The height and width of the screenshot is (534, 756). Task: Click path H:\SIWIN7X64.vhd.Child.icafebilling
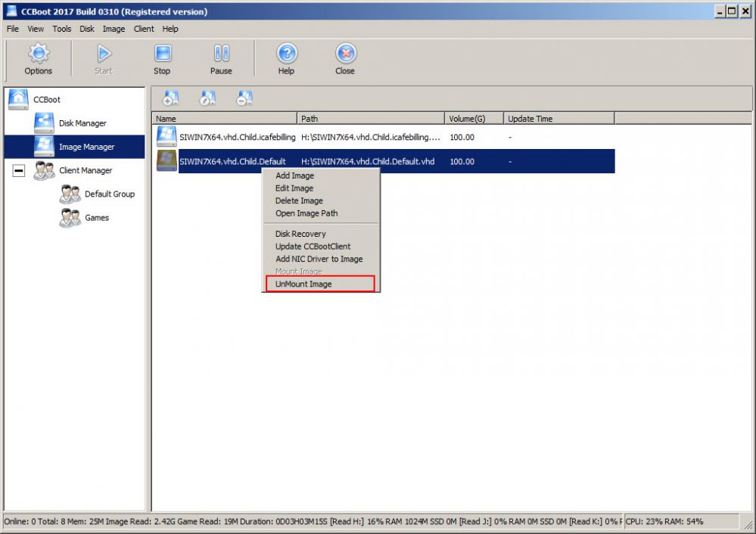(x=371, y=137)
